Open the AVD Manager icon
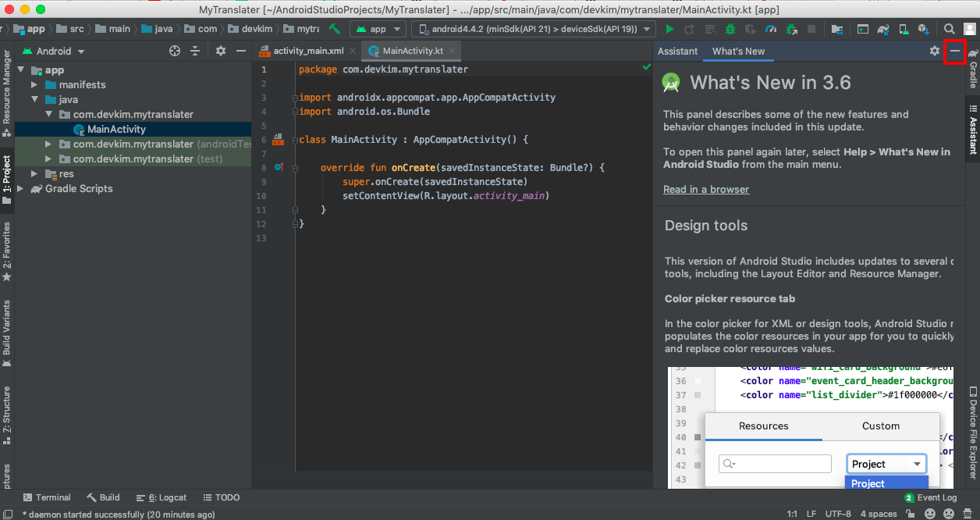 click(x=903, y=29)
